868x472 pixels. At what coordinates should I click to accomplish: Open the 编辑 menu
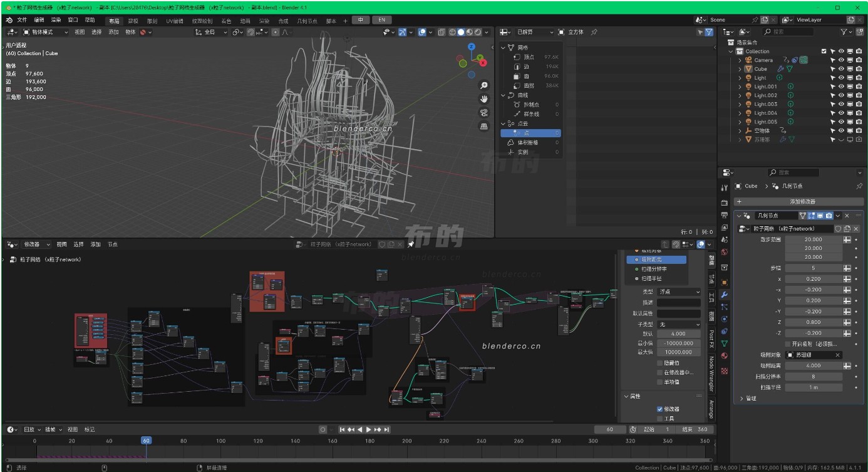(39, 20)
